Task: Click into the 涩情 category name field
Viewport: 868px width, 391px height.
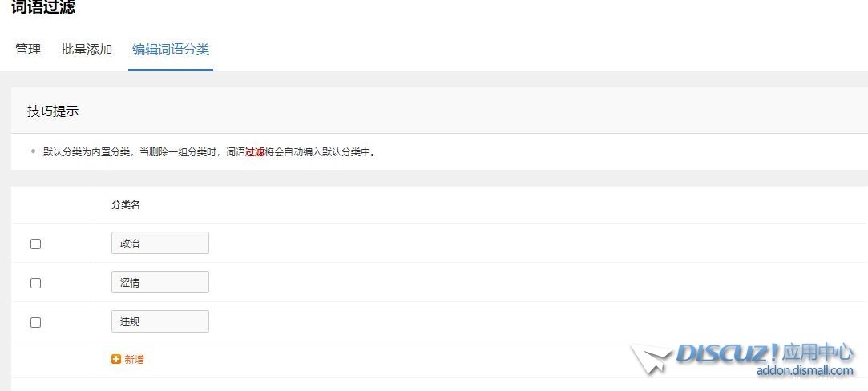Action: point(160,282)
